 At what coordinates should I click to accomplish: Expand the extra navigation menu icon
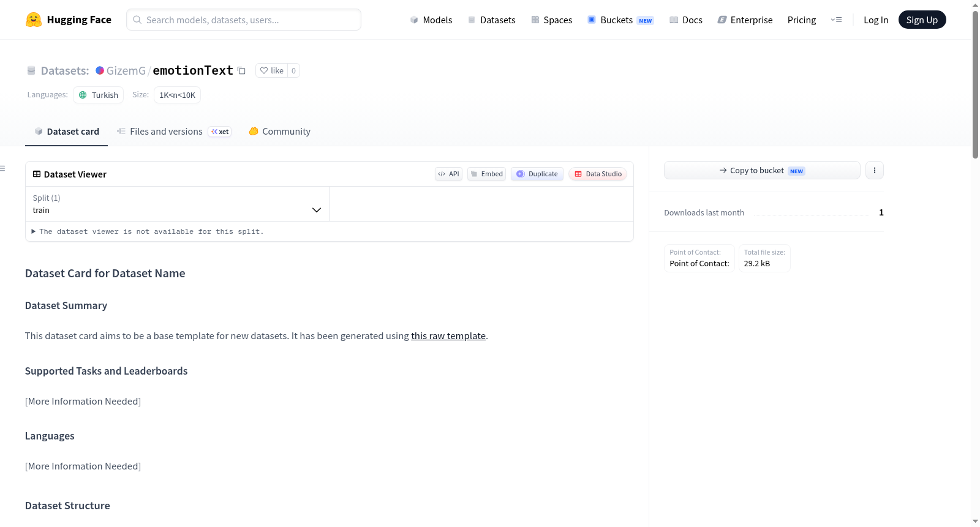[836, 20]
